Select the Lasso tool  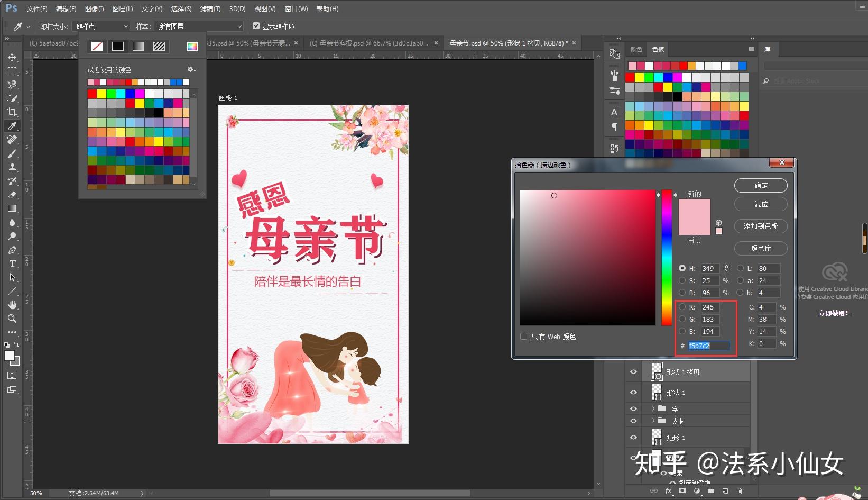tap(12, 85)
